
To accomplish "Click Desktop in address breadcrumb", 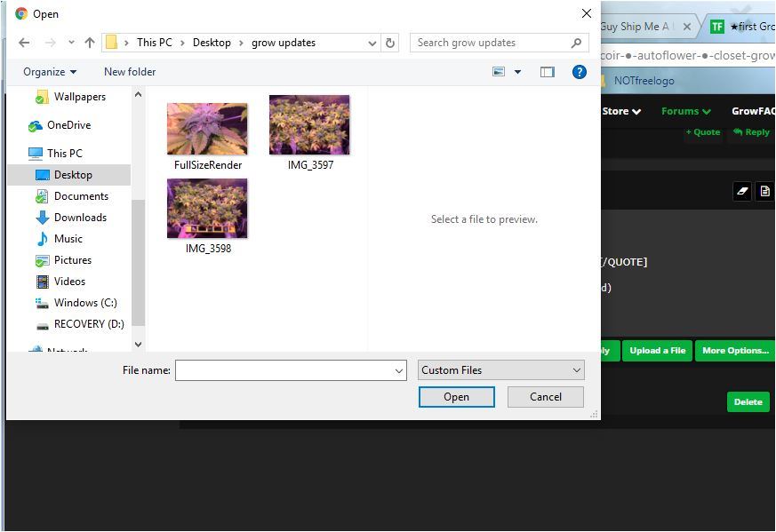I will [x=212, y=43].
